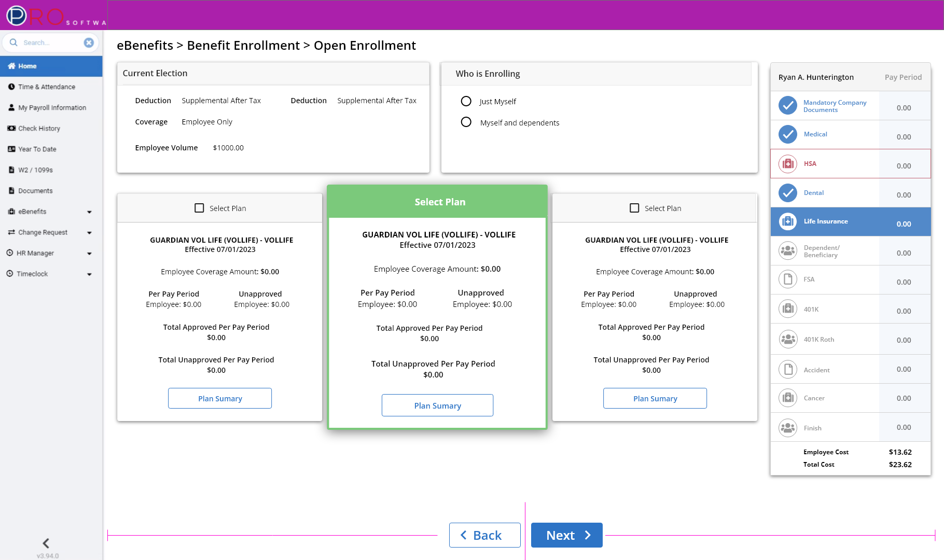This screenshot has height=560, width=944.
Task: Click the FSA document icon
Action: [787, 280]
